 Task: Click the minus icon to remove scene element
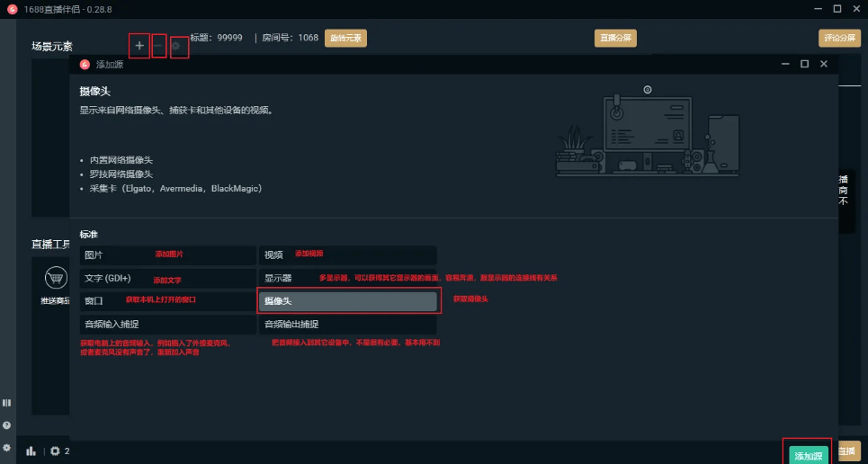point(159,45)
